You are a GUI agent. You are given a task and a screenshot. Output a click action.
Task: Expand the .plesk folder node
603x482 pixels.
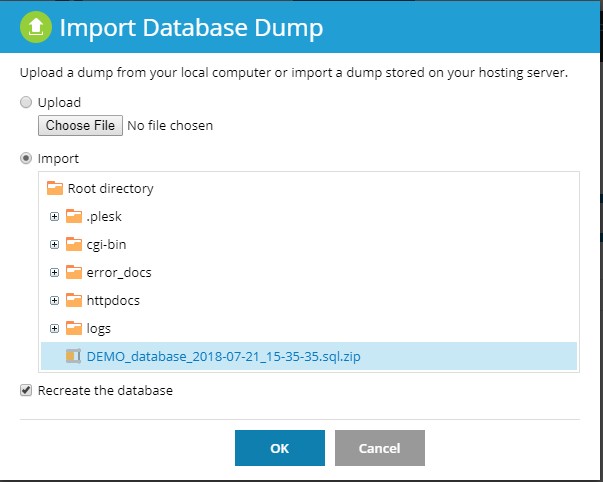[54, 217]
